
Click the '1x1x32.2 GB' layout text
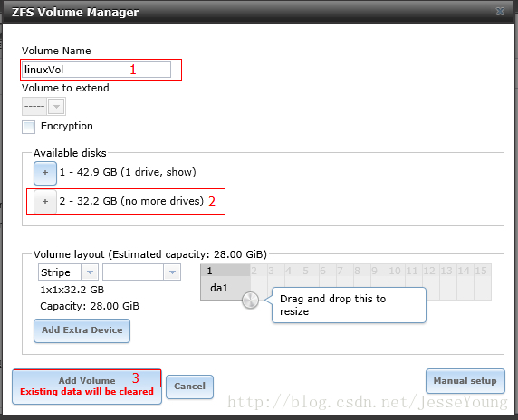click(x=72, y=290)
